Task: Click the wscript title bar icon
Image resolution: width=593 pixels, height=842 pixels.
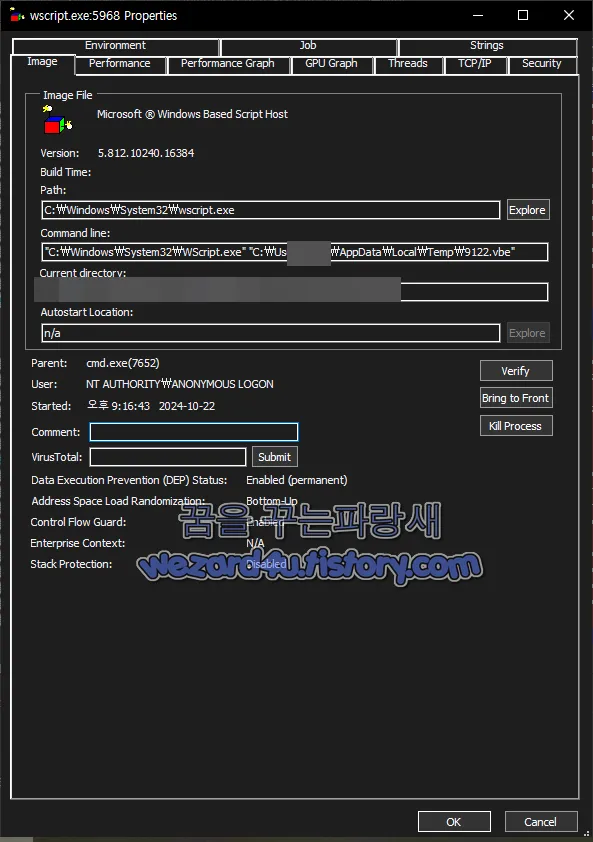Action: click(17, 15)
